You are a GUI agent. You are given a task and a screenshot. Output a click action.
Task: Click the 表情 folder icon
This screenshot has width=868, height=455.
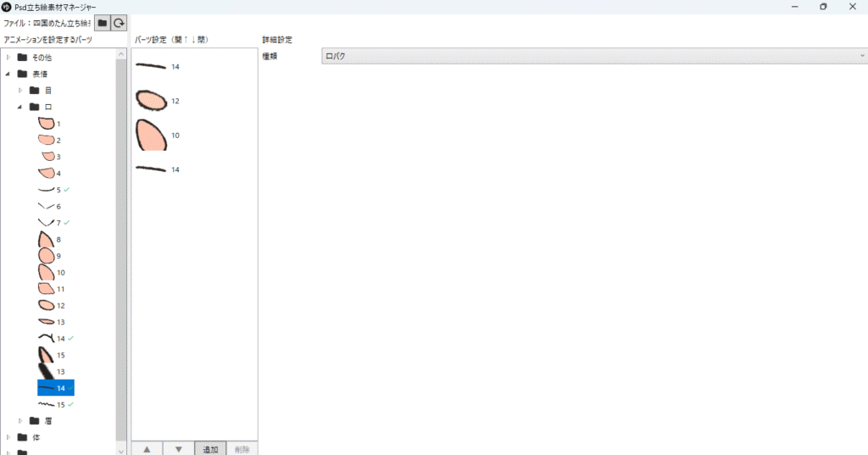click(x=22, y=74)
